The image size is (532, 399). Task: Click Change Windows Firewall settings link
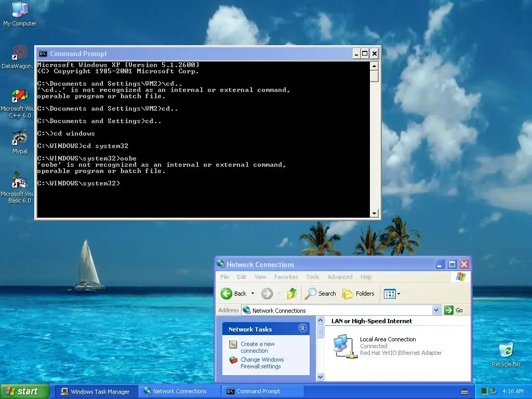pyautogui.click(x=262, y=363)
